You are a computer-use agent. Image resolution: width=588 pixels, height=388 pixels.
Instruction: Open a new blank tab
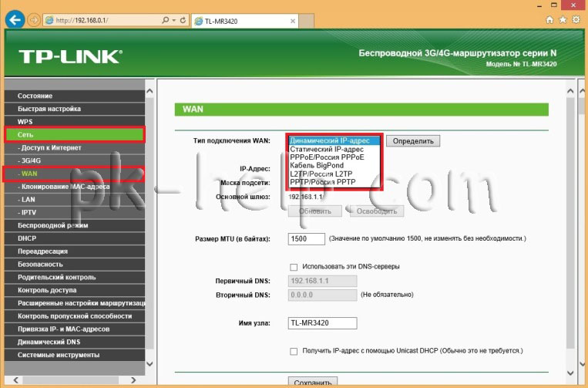[307, 21]
